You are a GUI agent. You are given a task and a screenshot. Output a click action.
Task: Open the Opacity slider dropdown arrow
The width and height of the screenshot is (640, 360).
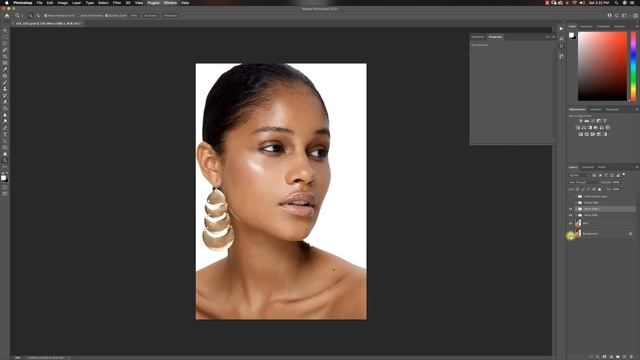623,182
